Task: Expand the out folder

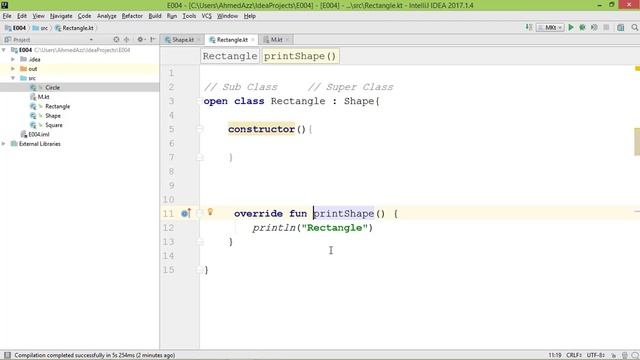Action: [x=13, y=69]
